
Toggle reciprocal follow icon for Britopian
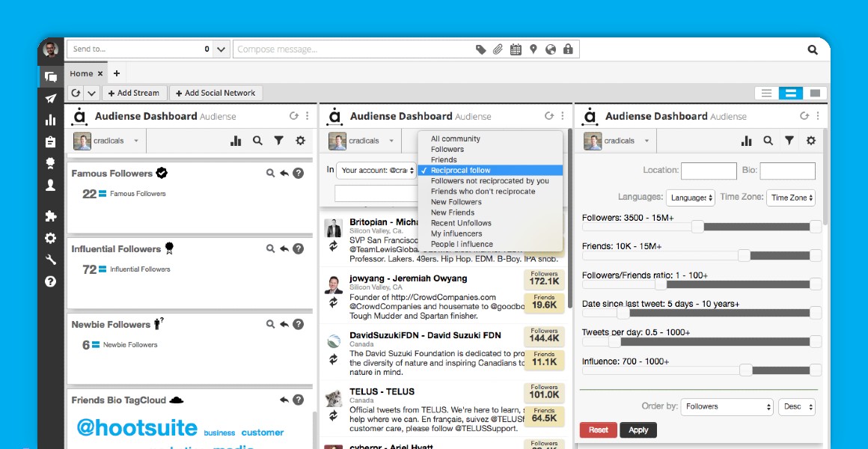333,246
